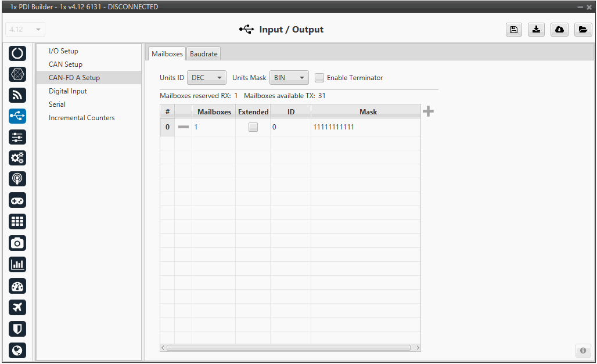Click the open folder icon
The width and height of the screenshot is (597, 364).
(x=583, y=30)
